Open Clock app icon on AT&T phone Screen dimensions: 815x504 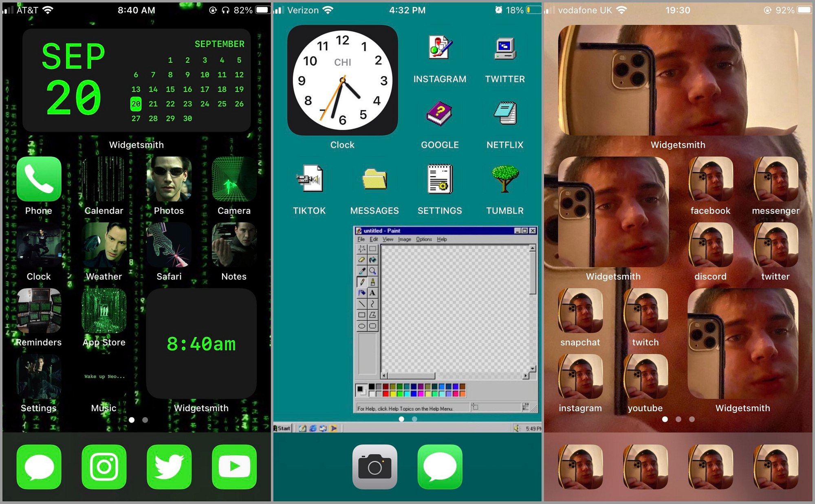tap(39, 245)
